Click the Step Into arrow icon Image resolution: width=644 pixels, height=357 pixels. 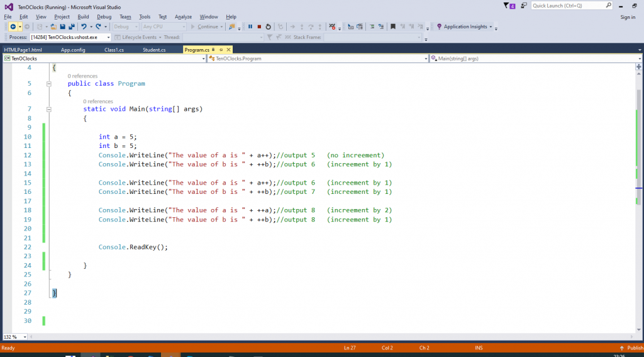302,26
